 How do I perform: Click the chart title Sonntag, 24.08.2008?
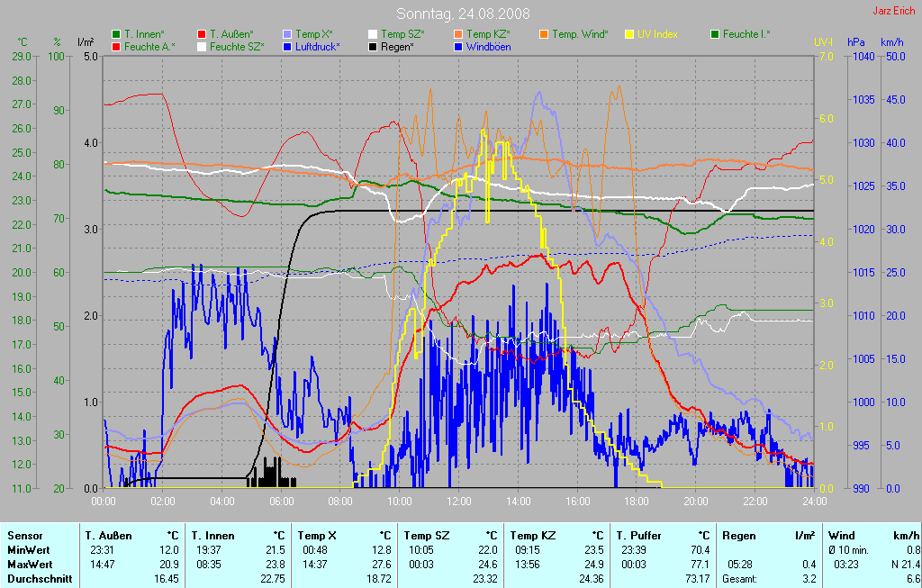click(x=463, y=14)
